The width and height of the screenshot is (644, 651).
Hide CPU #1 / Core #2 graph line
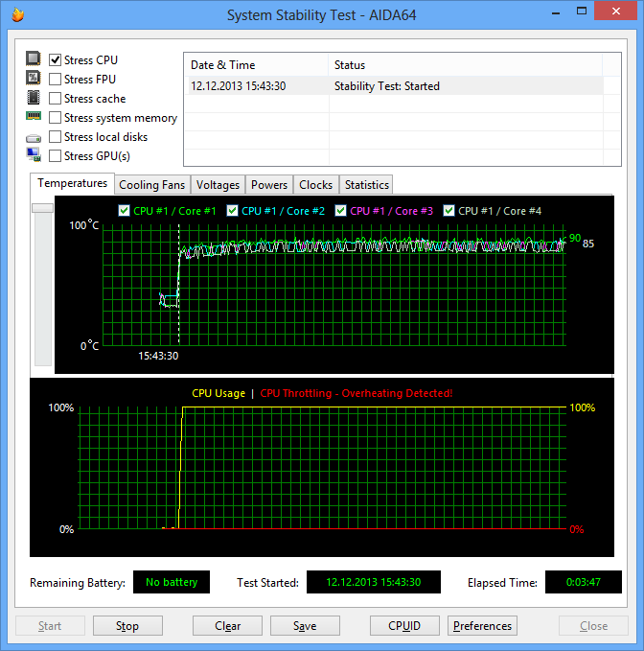pos(232,211)
